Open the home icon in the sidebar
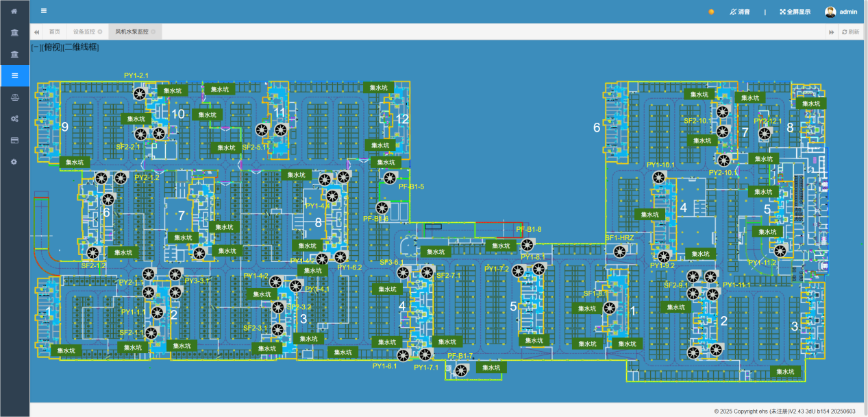This screenshot has height=417, width=868. (x=14, y=12)
